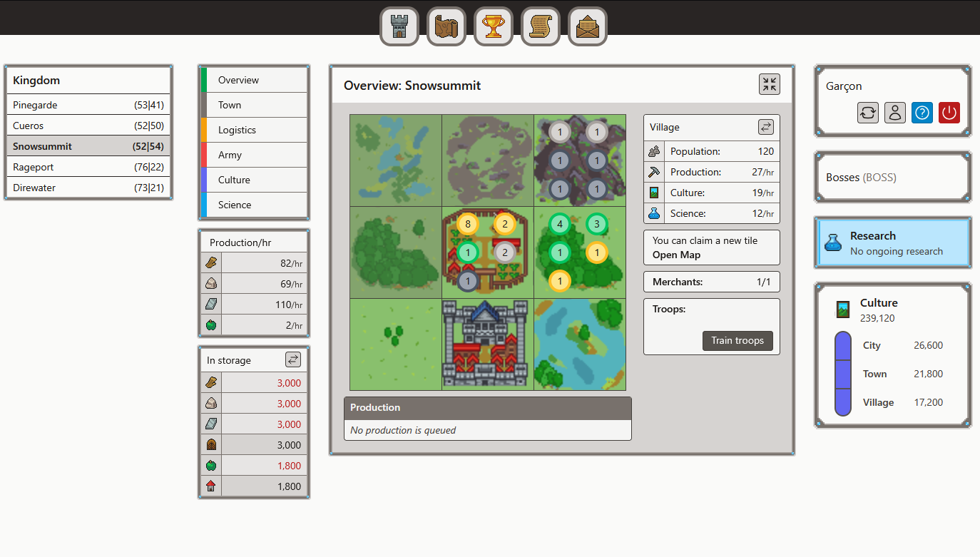
Task: Toggle the In storage swap view icon
Action: point(293,359)
